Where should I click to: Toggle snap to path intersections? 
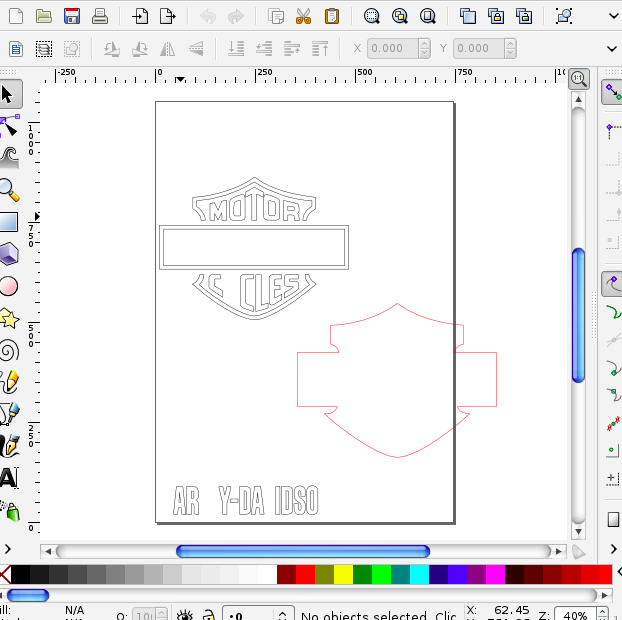[614, 340]
